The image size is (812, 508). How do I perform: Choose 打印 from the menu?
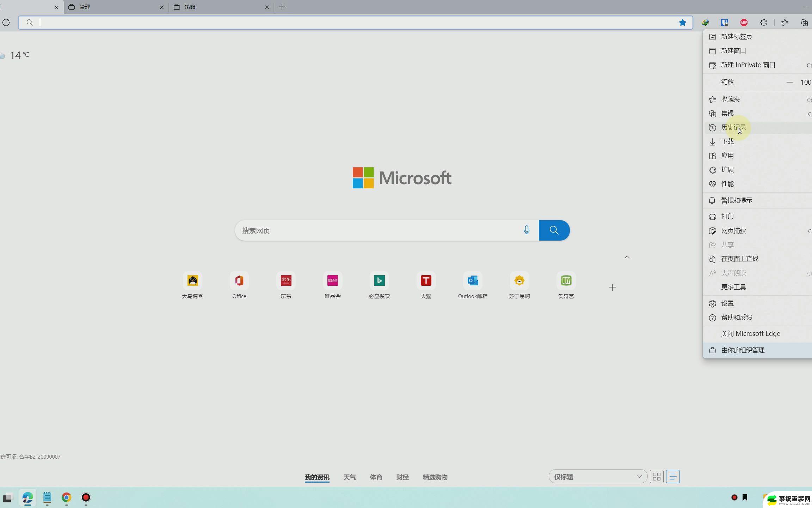758,217
